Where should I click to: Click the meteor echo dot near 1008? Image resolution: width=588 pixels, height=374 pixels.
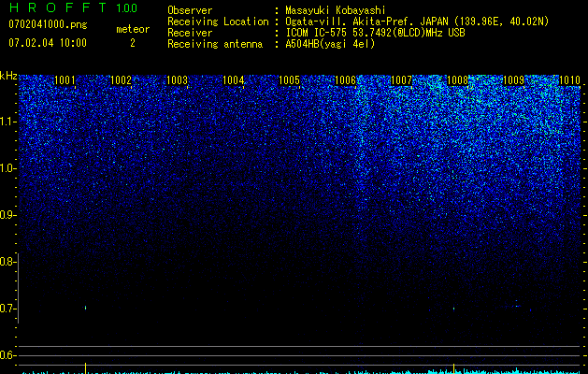[453, 309]
